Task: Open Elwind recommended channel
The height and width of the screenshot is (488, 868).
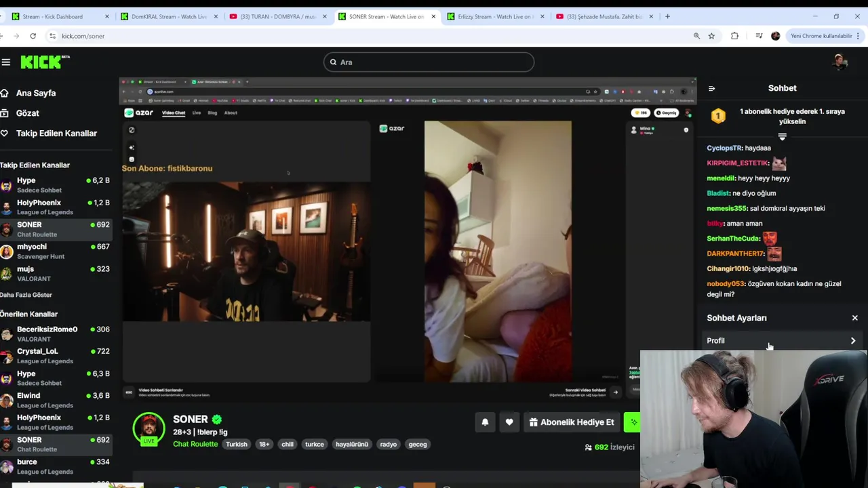Action: click(56, 400)
